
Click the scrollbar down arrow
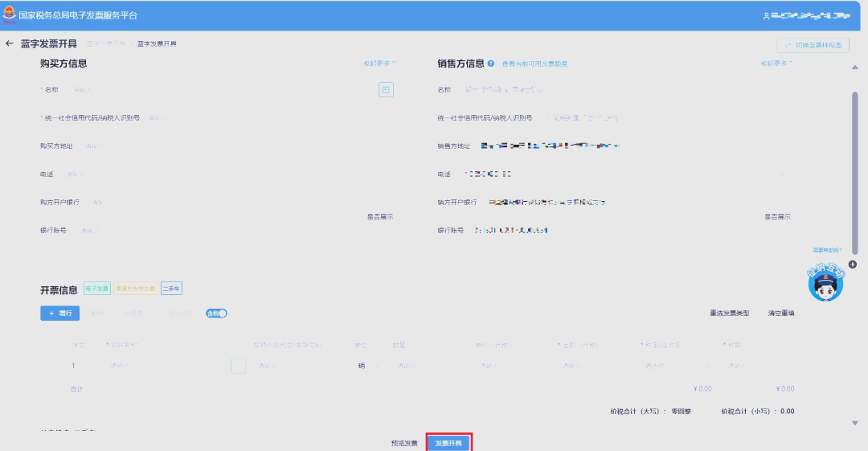[854, 424]
